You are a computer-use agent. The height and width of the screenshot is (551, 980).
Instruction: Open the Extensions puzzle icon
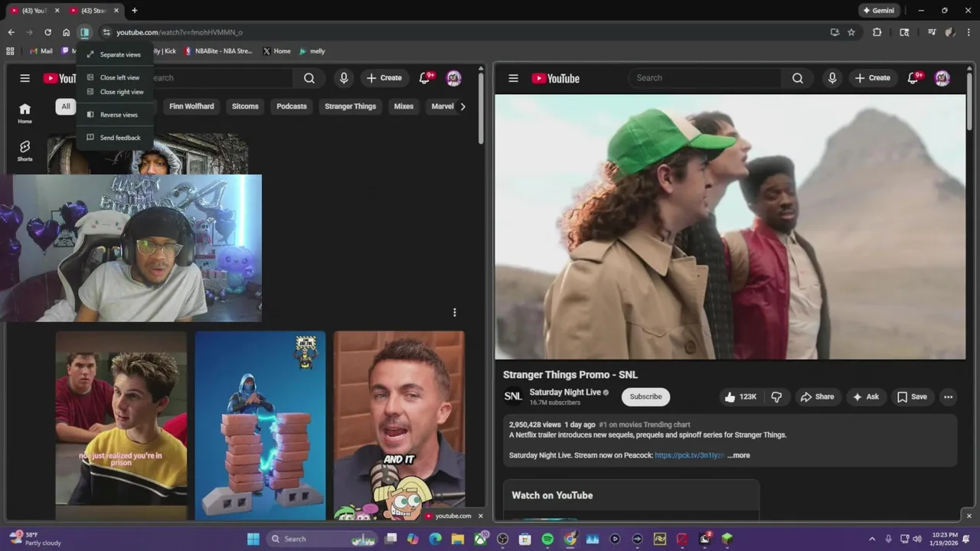coord(877,32)
